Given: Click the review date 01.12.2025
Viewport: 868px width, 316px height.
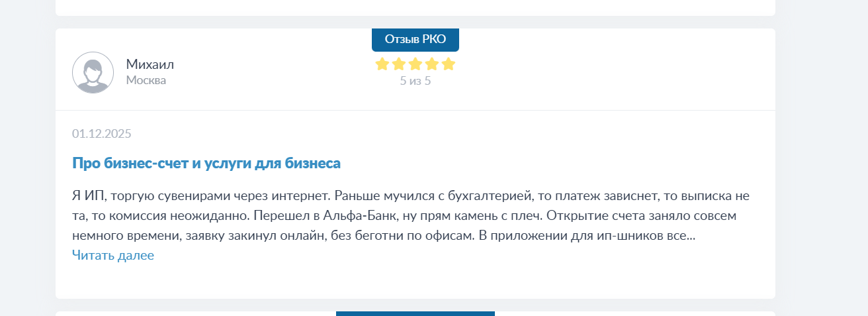Looking at the screenshot, I should pos(102,134).
